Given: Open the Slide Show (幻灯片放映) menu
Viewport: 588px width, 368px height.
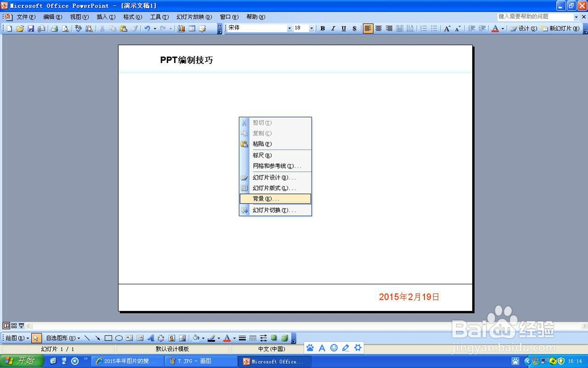Looking at the screenshot, I should click(x=194, y=17).
